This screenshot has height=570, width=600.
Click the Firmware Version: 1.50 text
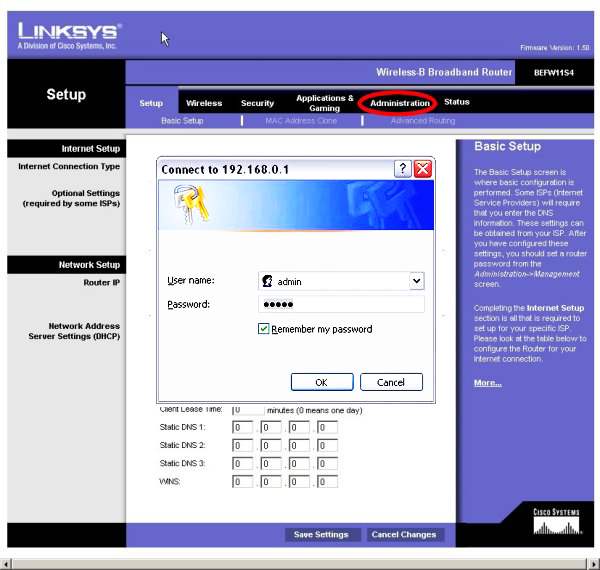click(554, 48)
